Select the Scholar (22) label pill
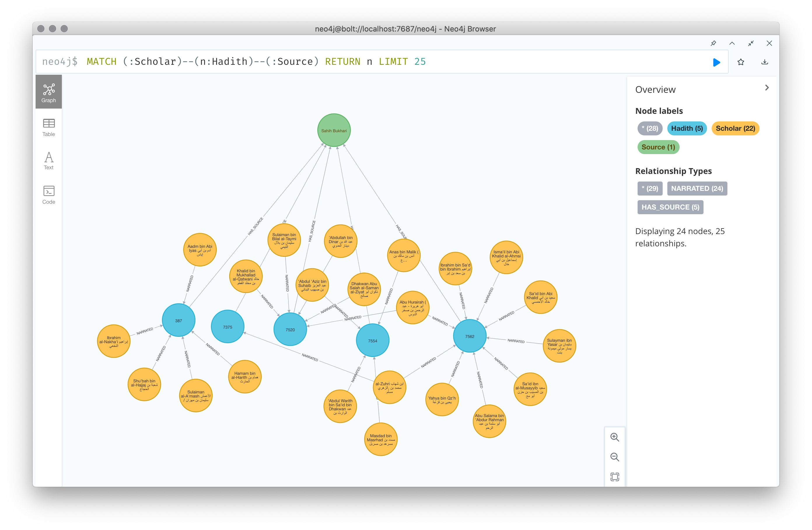This screenshot has height=530, width=812. [735, 128]
